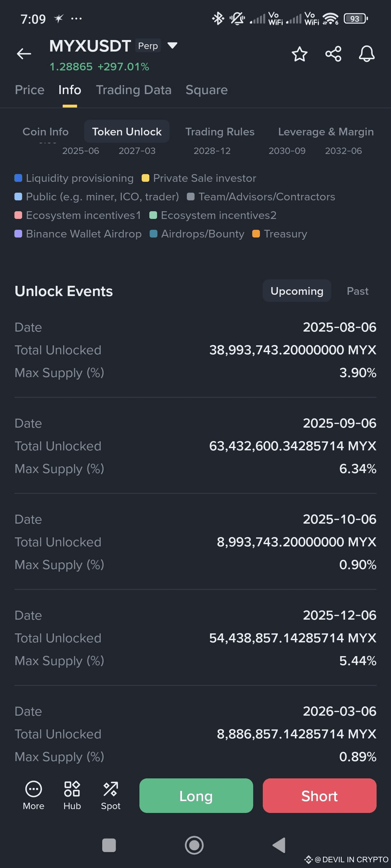Switch to the Trading Data tab
Screen dimensions: 391x868
pyautogui.click(x=134, y=90)
